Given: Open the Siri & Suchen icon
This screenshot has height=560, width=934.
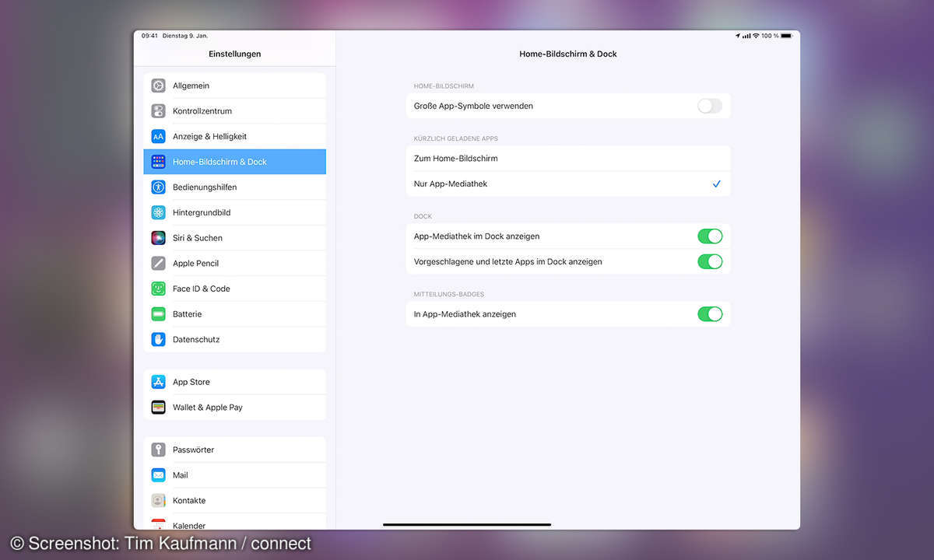Looking at the screenshot, I should tap(158, 238).
